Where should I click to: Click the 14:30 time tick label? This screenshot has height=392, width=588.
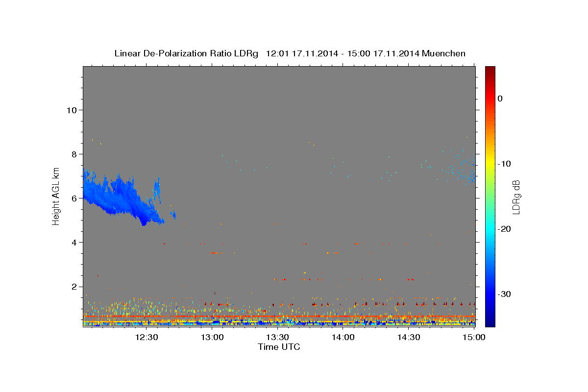click(x=409, y=337)
